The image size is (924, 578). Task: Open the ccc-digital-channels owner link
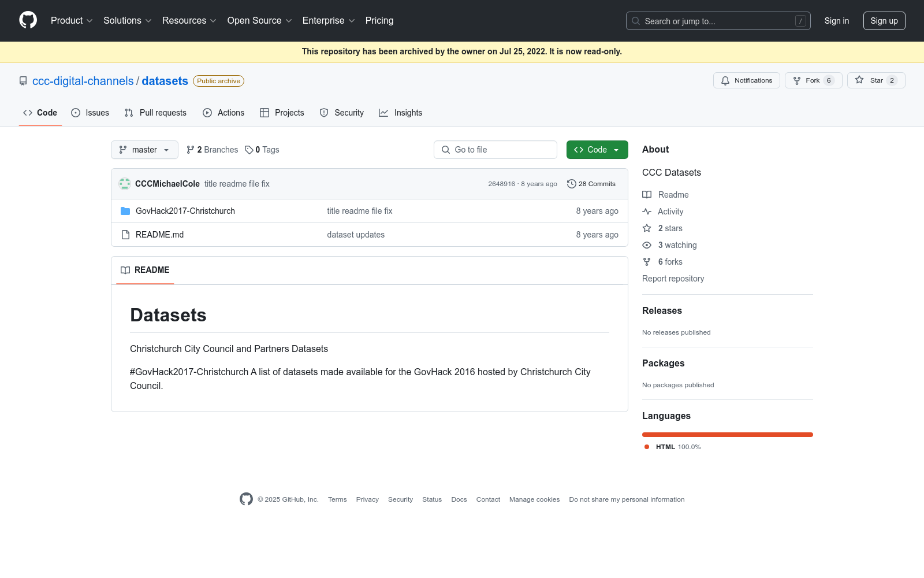pyautogui.click(x=83, y=81)
